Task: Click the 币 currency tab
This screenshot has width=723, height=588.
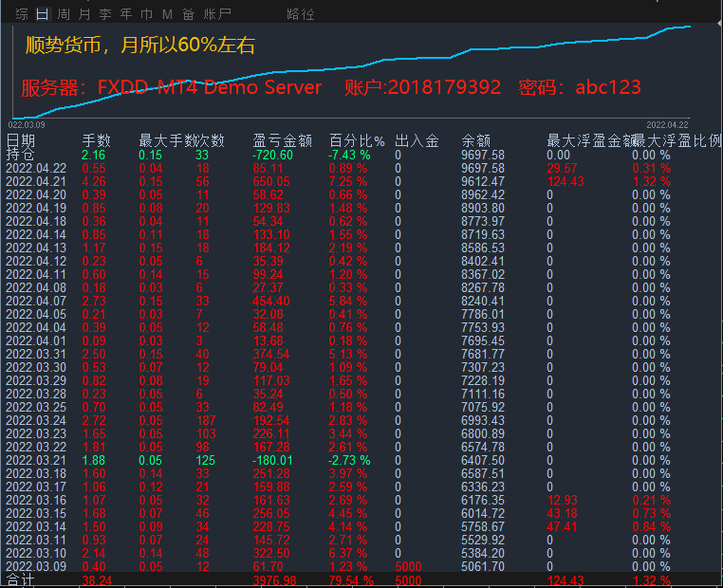Action: click(146, 14)
